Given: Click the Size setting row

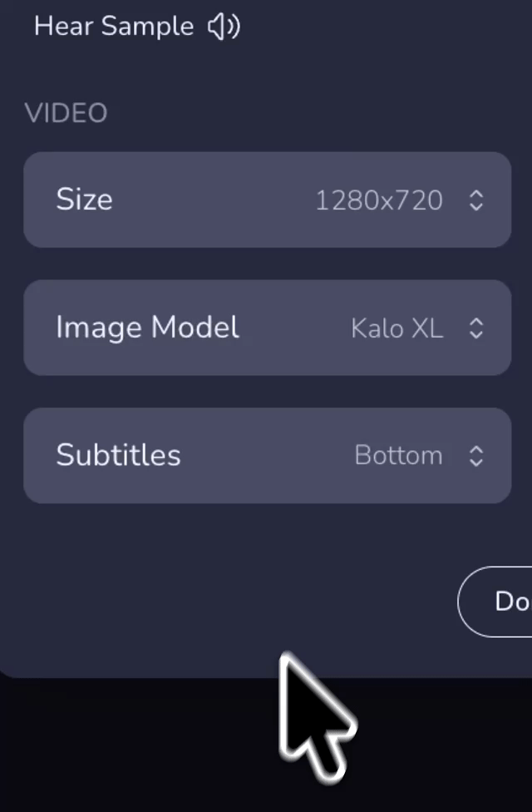Looking at the screenshot, I should [x=267, y=200].
